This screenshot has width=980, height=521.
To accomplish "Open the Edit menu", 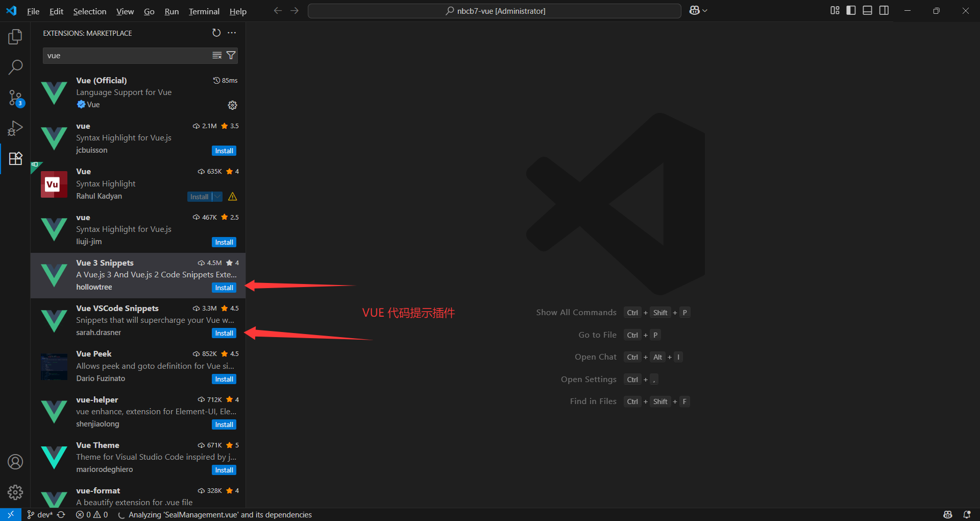I will click(56, 11).
